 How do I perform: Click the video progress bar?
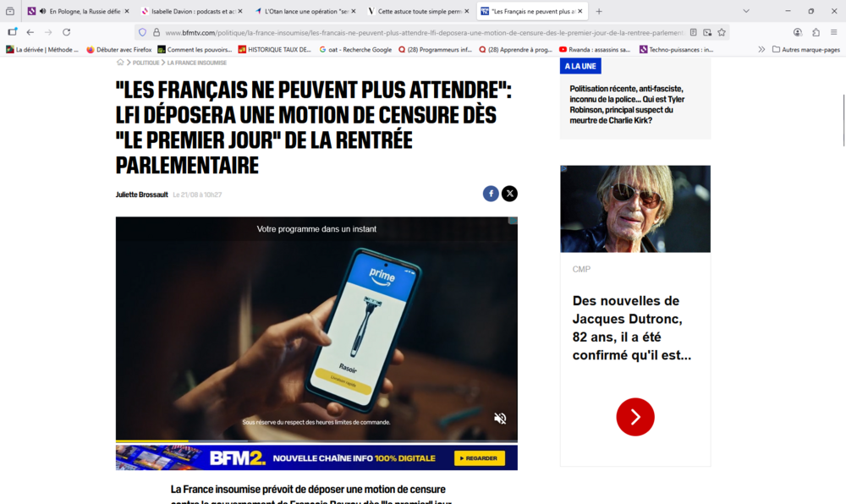(316, 441)
